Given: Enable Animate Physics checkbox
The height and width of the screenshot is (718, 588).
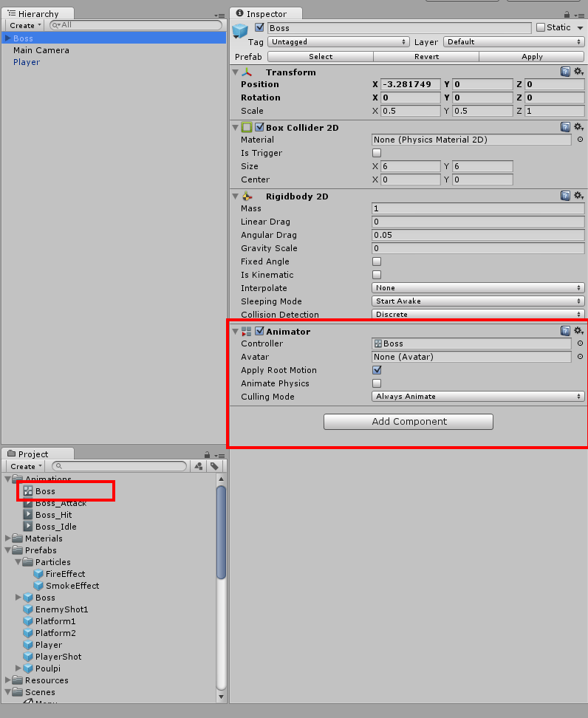Looking at the screenshot, I should pos(377,383).
